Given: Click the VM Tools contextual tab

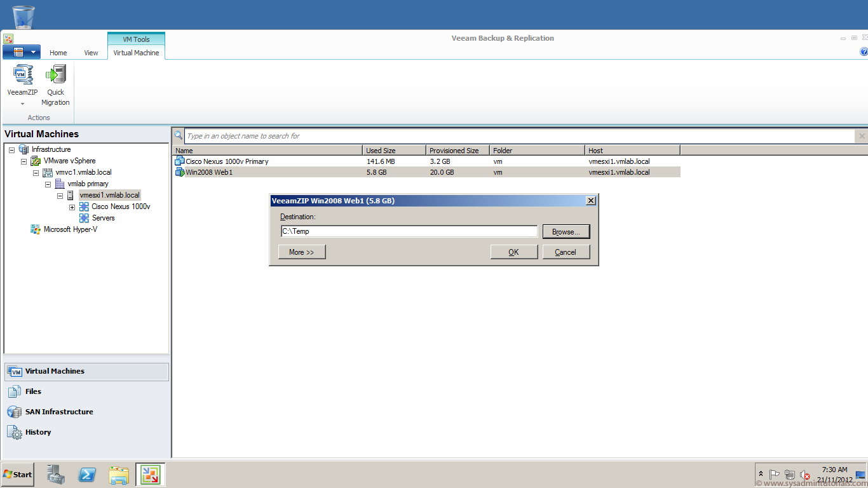Looking at the screenshot, I should click(136, 39).
